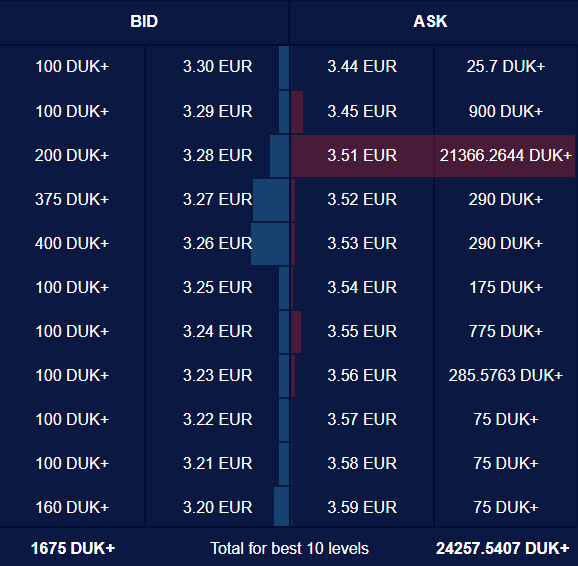Click the 'Total for best 10 levels' label
The image size is (578, 566).
[x=289, y=548]
